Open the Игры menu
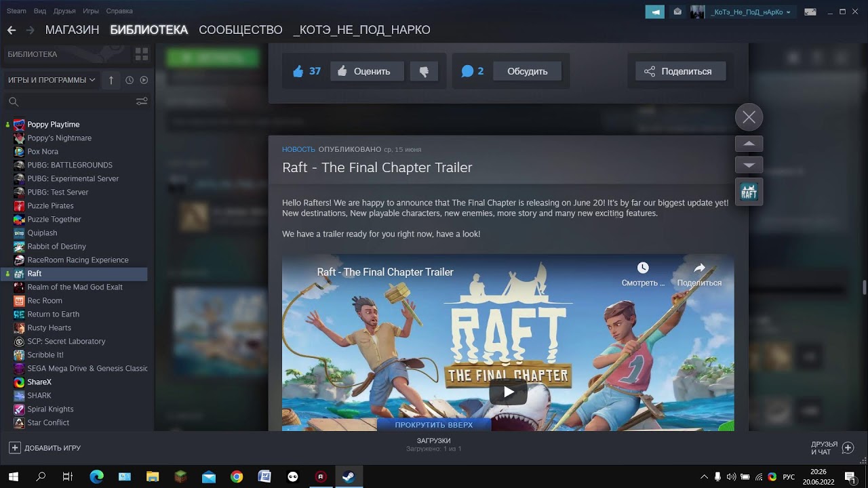 tap(91, 11)
